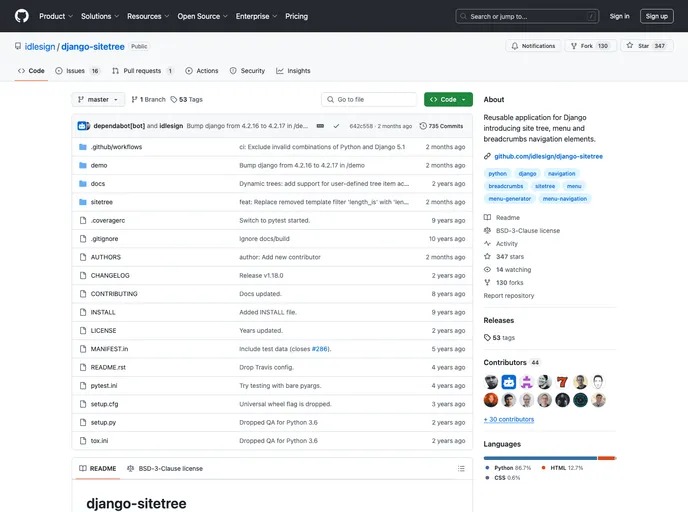
Task: Click the dependabot avatar icon
Action: pyautogui.click(x=83, y=126)
